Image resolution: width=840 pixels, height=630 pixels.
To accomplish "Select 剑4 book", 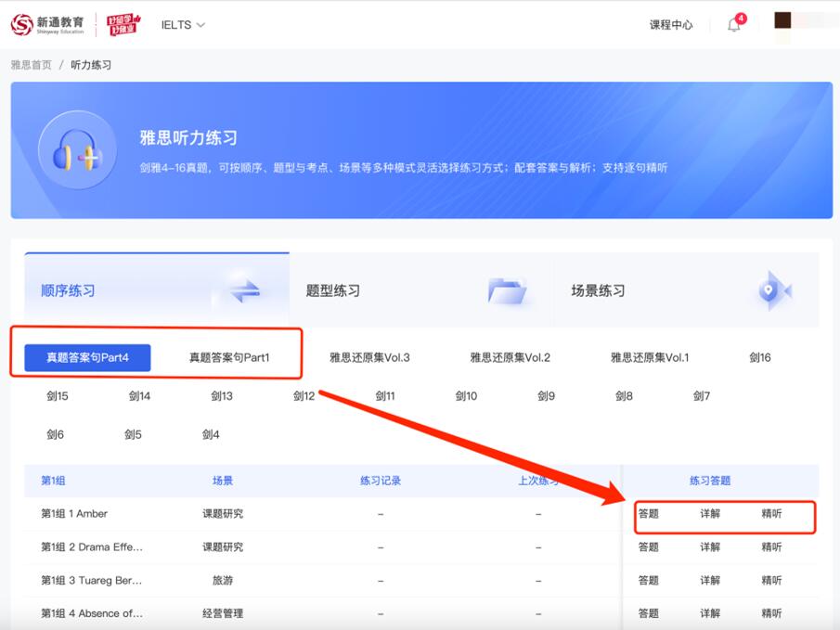I will pyautogui.click(x=211, y=434).
